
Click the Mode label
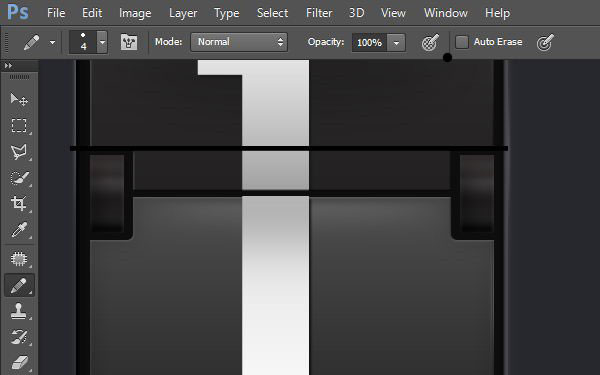[168, 42]
